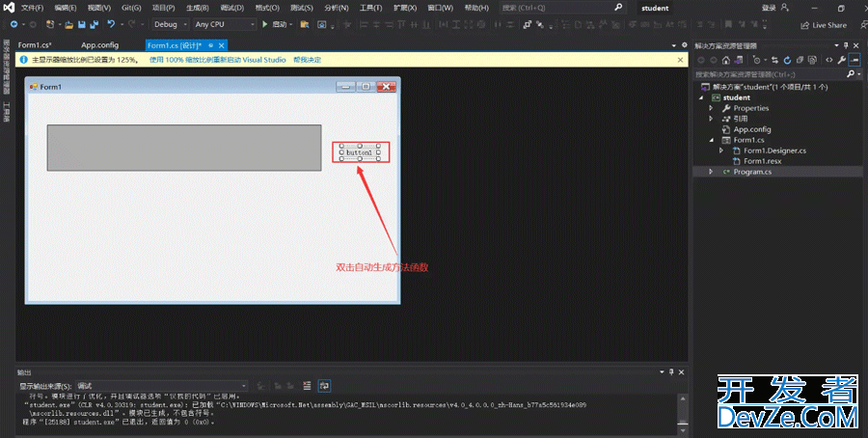Expand the Form1.Designer.cs node
This screenshot has height=438, width=868.
click(721, 151)
